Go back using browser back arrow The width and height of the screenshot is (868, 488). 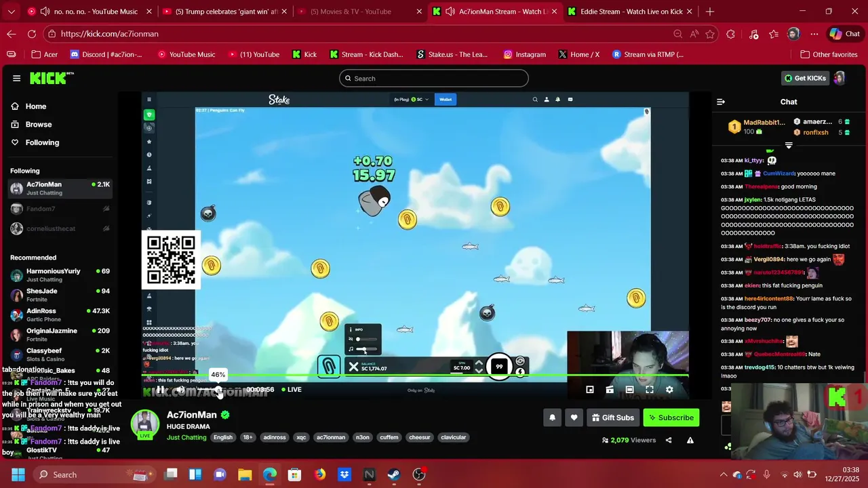click(x=12, y=34)
